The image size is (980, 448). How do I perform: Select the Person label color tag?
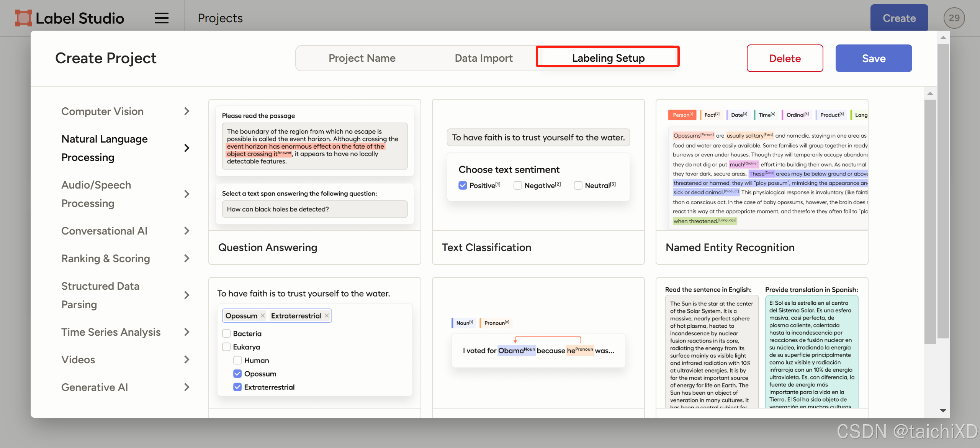682,115
